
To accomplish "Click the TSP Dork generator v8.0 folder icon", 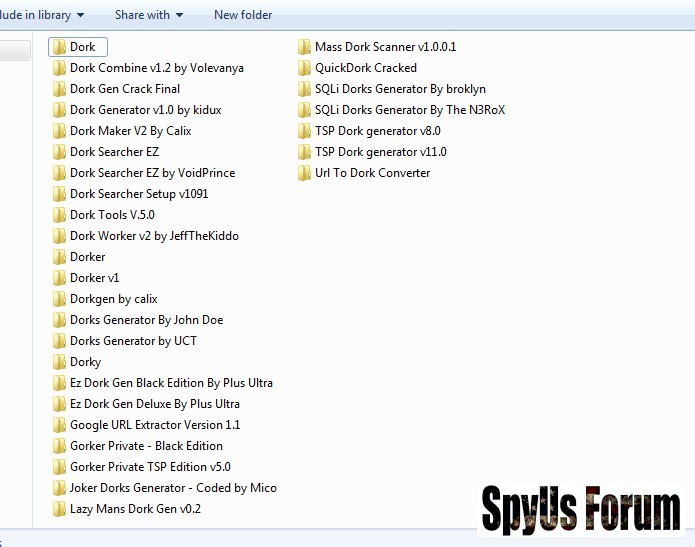I will (x=304, y=131).
